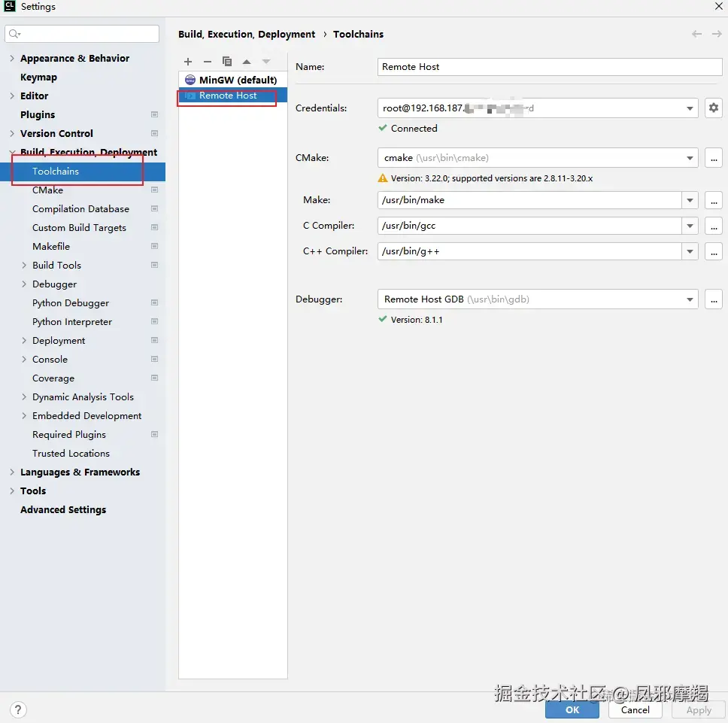Add a new toolchain with plus icon
728x723 pixels.
coord(188,62)
